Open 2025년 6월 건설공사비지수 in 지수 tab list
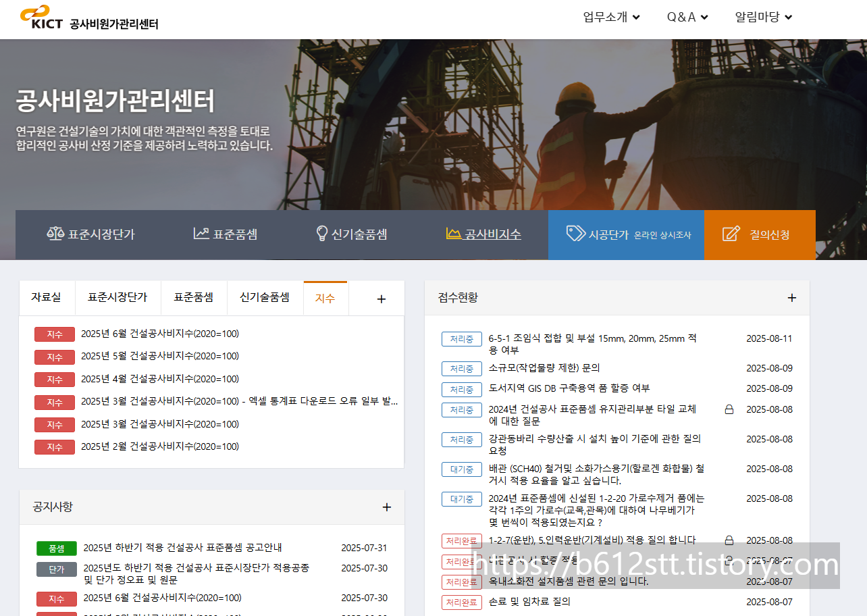This screenshot has height=616, width=867. (x=160, y=334)
